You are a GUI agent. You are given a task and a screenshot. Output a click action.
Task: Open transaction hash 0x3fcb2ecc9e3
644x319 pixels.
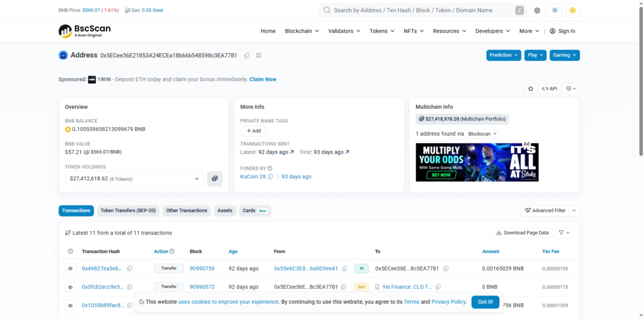[102, 287]
